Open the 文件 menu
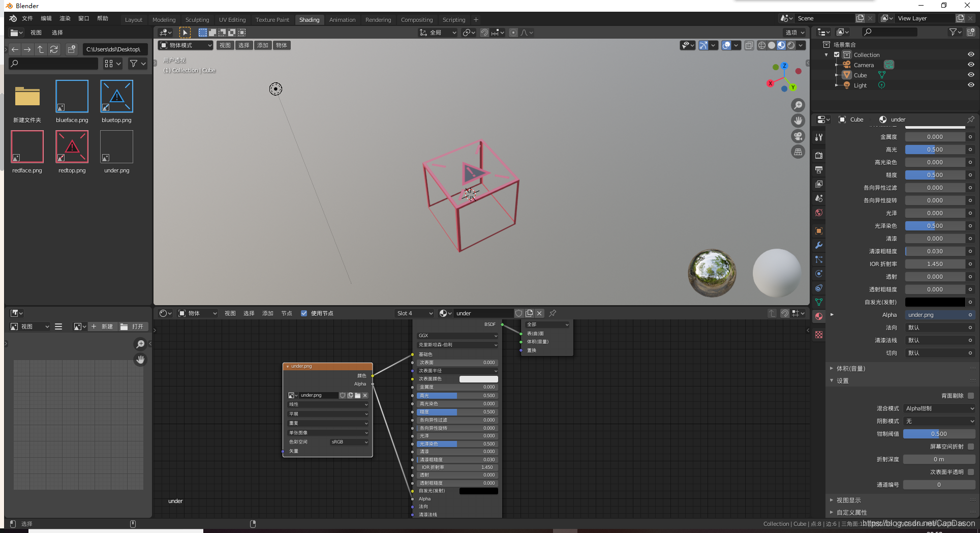980x533 pixels. pyautogui.click(x=27, y=18)
